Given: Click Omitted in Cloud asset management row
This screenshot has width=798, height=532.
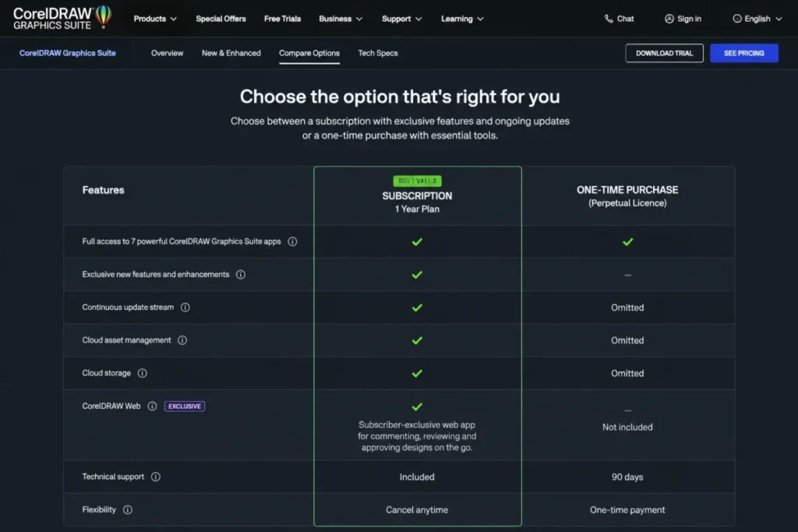Looking at the screenshot, I should click(627, 340).
